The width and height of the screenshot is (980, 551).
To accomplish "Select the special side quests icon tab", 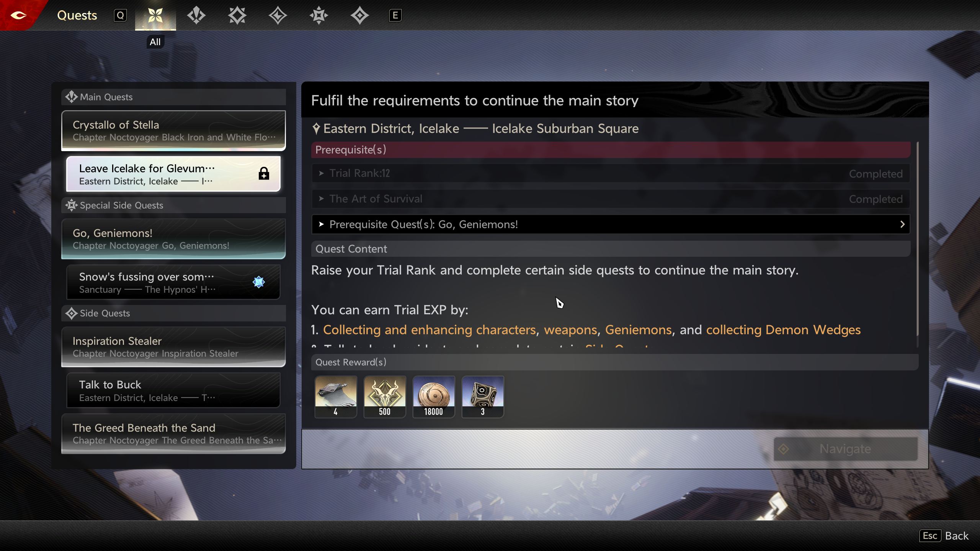I will point(318,15).
